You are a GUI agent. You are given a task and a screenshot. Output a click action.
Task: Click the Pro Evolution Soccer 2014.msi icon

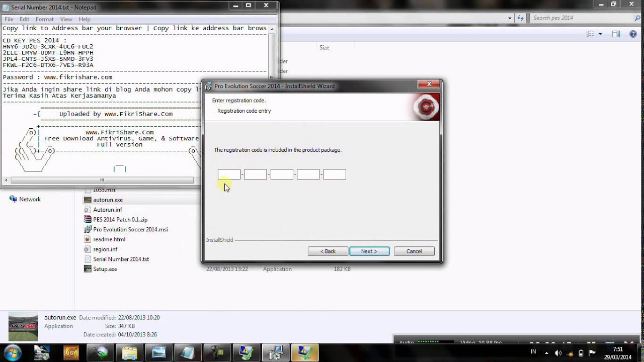[88, 229]
